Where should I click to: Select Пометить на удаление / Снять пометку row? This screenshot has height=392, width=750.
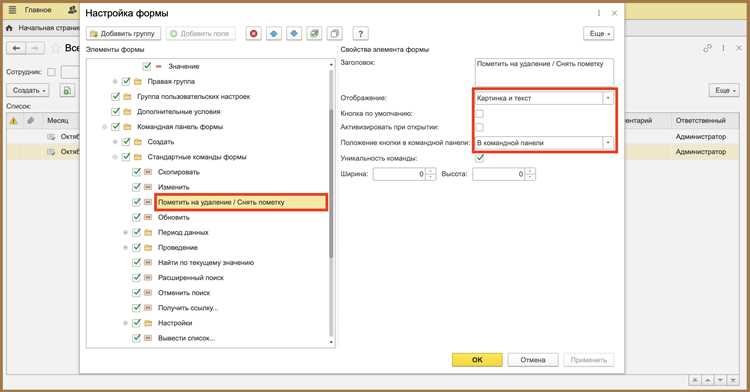241,202
